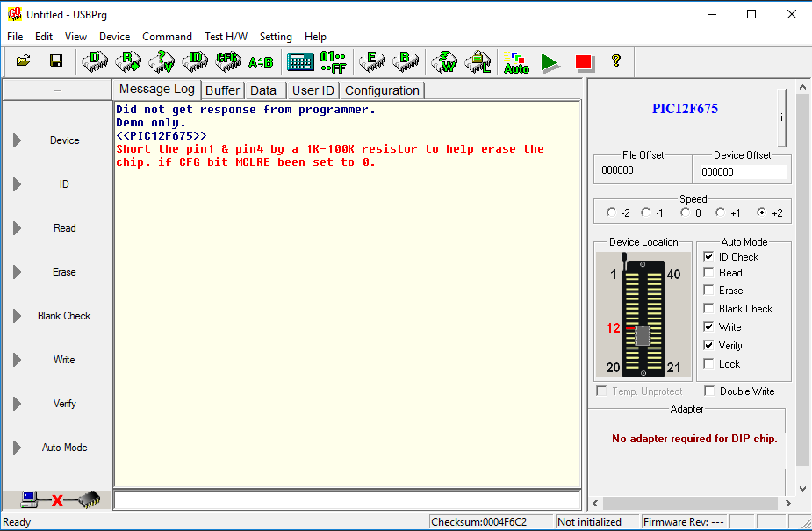Enable the Read checkbox in Auto Mode

tap(708, 273)
